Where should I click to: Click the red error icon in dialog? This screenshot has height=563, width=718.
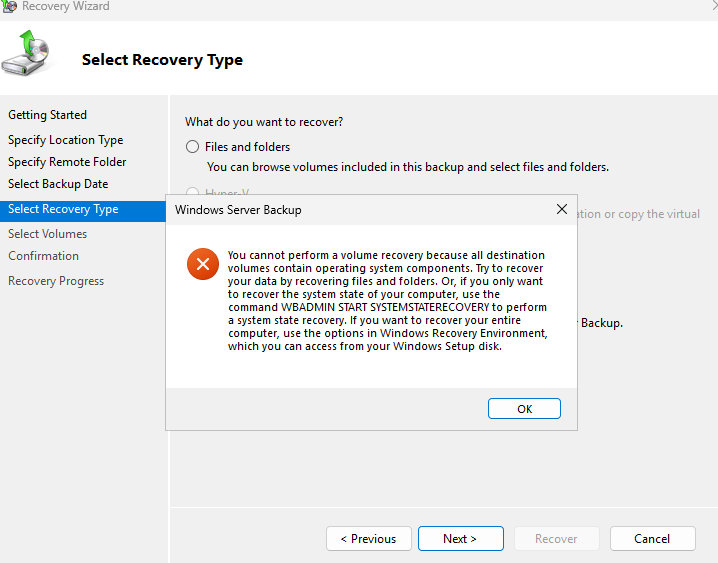click(x=203, y=264)
